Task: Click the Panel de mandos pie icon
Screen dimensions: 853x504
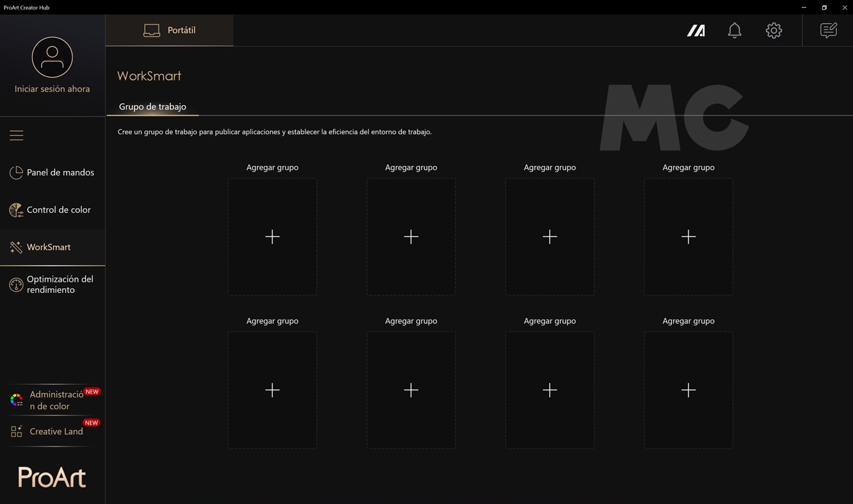Action: tap(16, 173)
